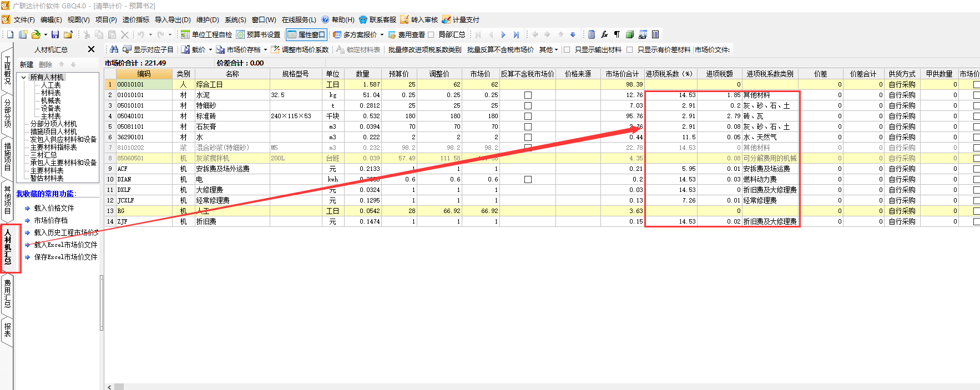
Task: Open the dropdown beside the open-project icon
Action: (x=46, y=35)
